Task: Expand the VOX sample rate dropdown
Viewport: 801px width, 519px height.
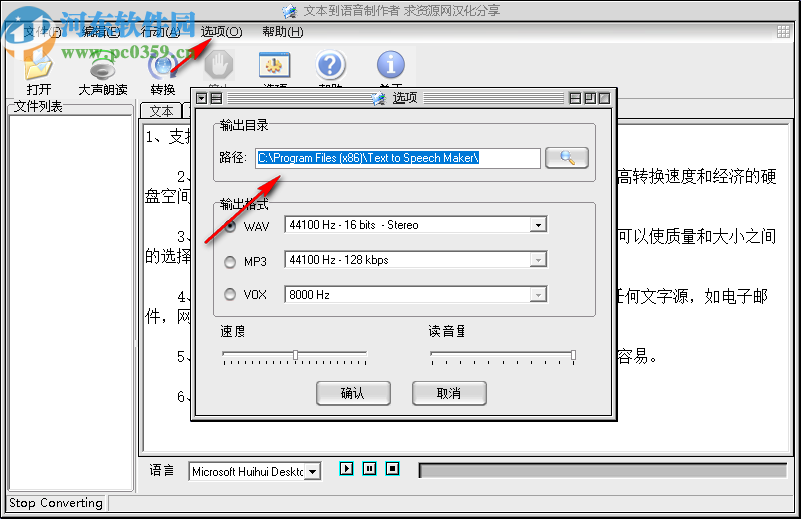Action: (x=538, y=295)
